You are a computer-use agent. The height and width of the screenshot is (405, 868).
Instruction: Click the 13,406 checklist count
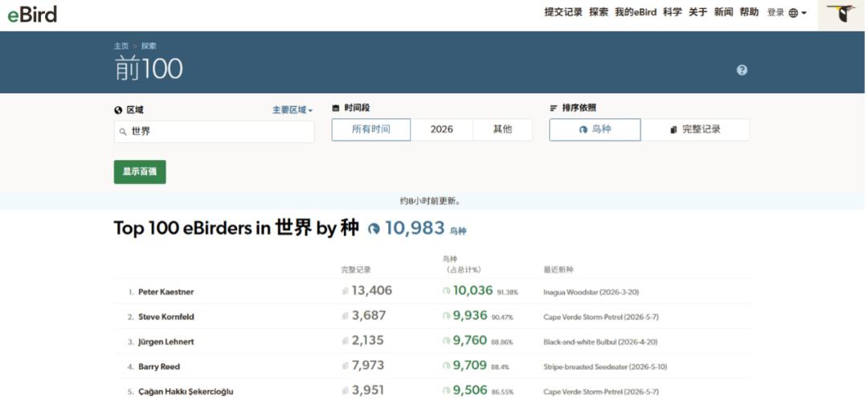pyautogui.click(x=371, y=290)
